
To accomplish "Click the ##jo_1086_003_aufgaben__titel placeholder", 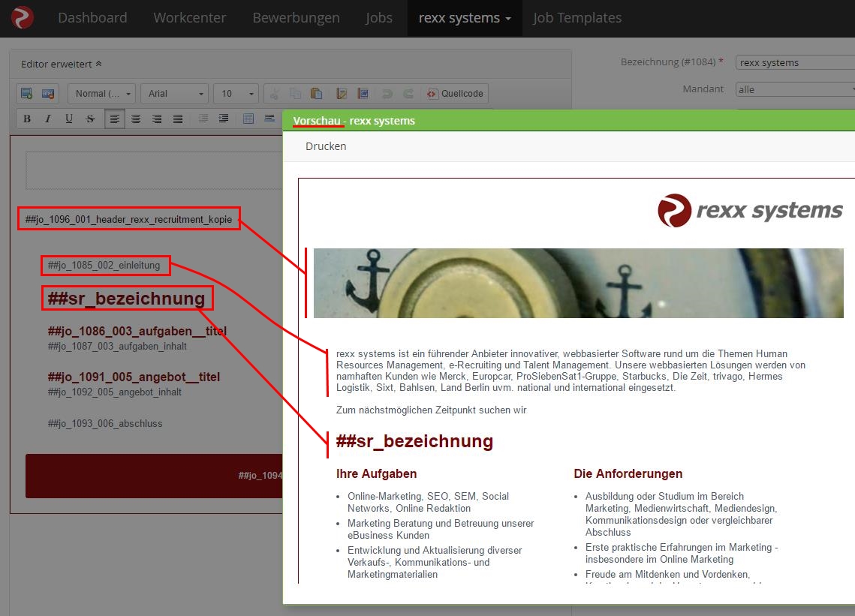I will (x=137, y=331).
